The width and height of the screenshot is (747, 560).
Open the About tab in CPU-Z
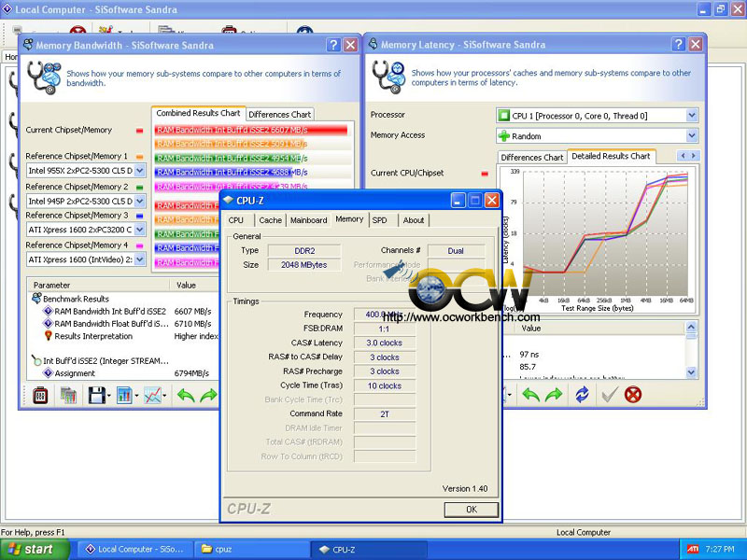point(414,220)
